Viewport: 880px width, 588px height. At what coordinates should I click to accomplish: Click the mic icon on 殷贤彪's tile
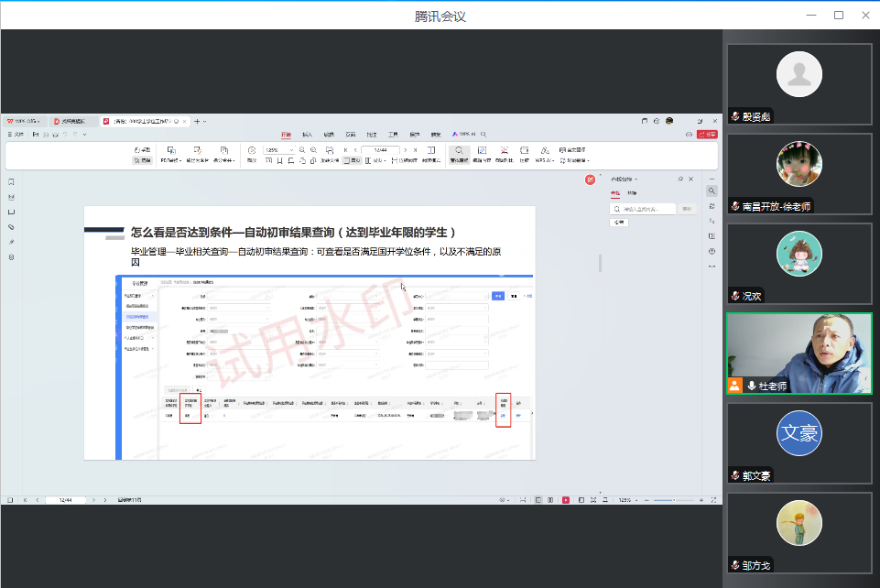734,116
